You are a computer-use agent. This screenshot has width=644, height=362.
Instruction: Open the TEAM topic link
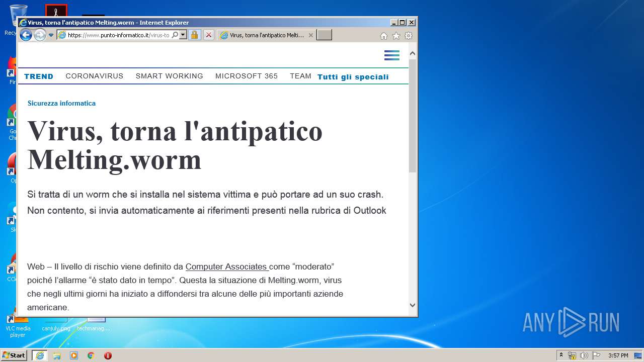[x=300, y=76]
